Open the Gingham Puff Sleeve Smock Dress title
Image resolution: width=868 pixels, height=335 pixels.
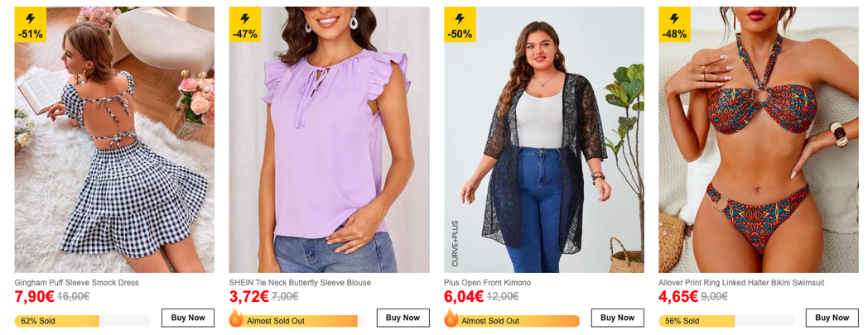point(77,283)
